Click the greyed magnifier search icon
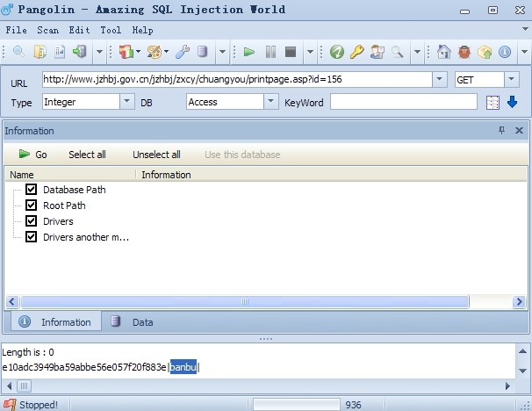This screenshot has height=411, width=532. [398, 52]
